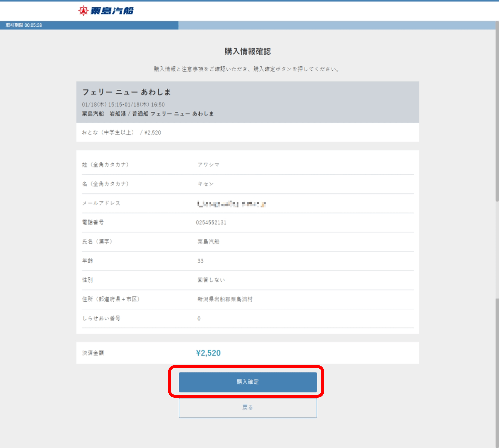The image size is (499, 448).
Task: Click the given name value キセン
Action: [206, 184]
